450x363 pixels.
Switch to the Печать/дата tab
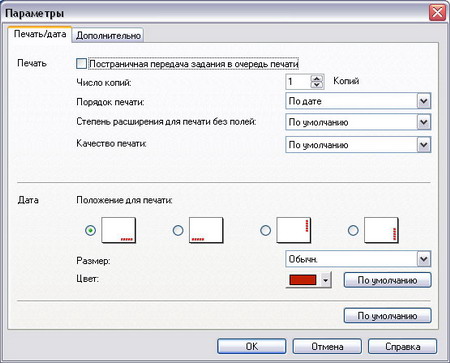pyautogui.click(x=40, y=34)
